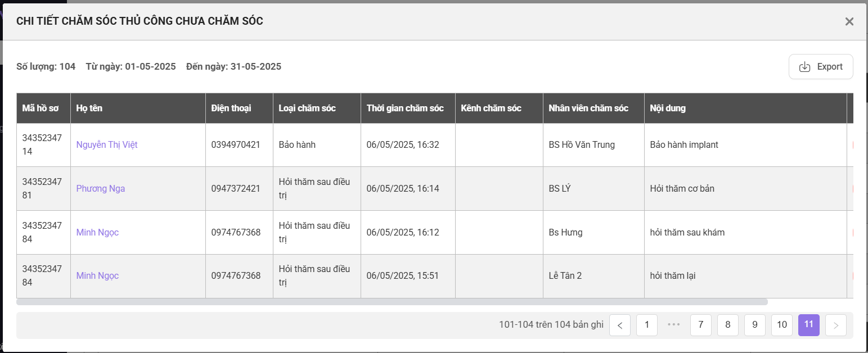Go to previous page arrow
This screenshot has height=353, width=868.
[x=619, y=325]
